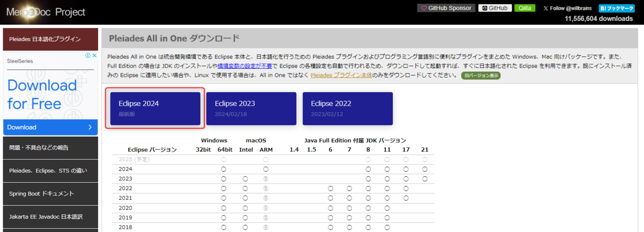Select 2022 JDK 17 circle
Viewport: 644px width, 232px height.
(x=406, y=189)
